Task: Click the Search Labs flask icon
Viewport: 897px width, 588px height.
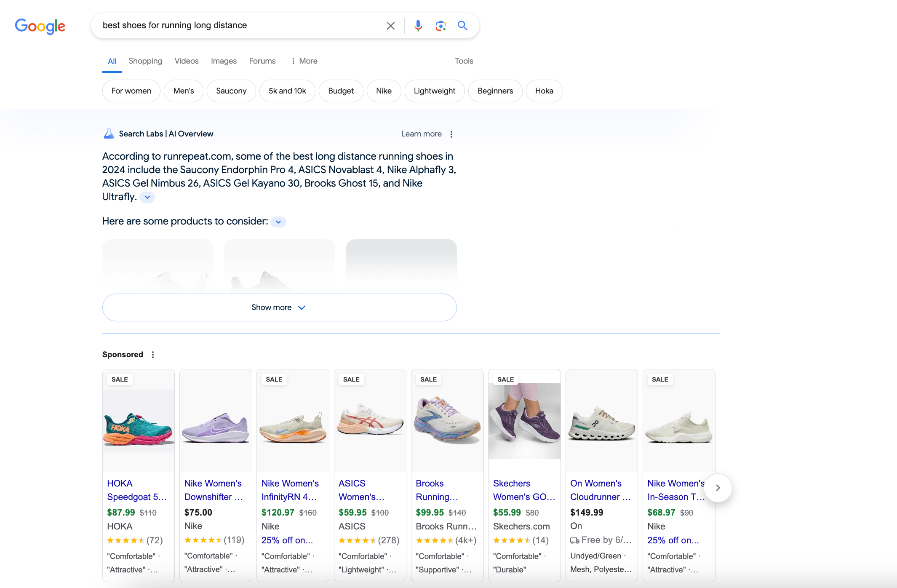Action: click(x=109, y=134)
